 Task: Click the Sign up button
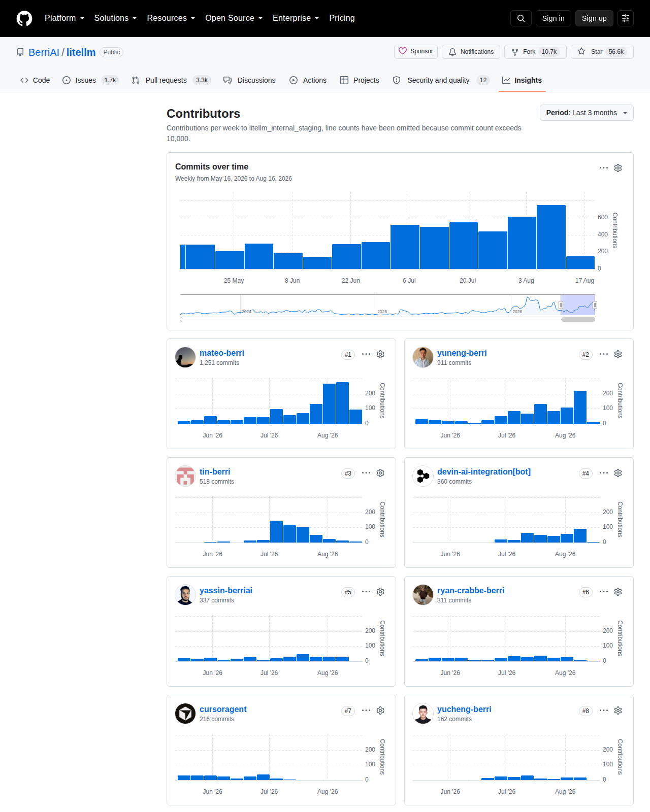click(x=594, y=18)
